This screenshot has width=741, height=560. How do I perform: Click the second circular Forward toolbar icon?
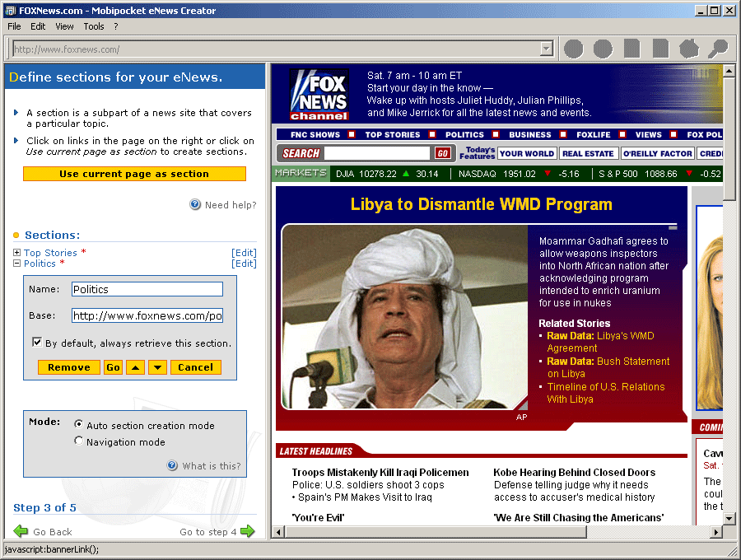(603, 49)
